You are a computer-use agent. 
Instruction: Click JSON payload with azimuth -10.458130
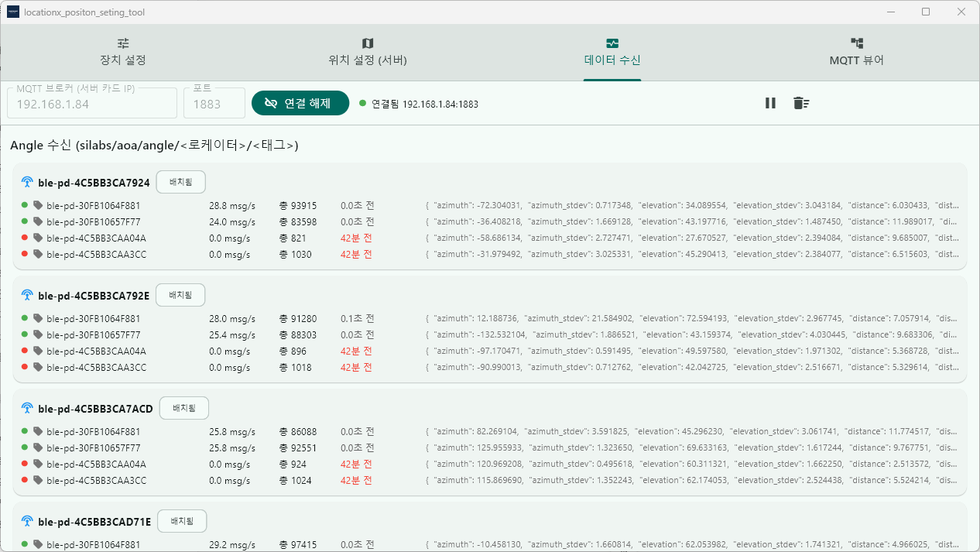(692, 545)
